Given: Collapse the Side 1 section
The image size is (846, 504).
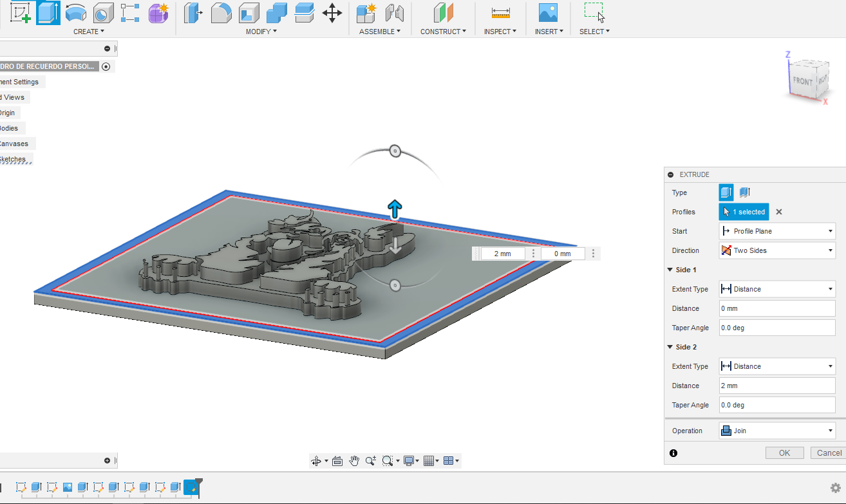Looking at the screenshot, I should point(670,270).
